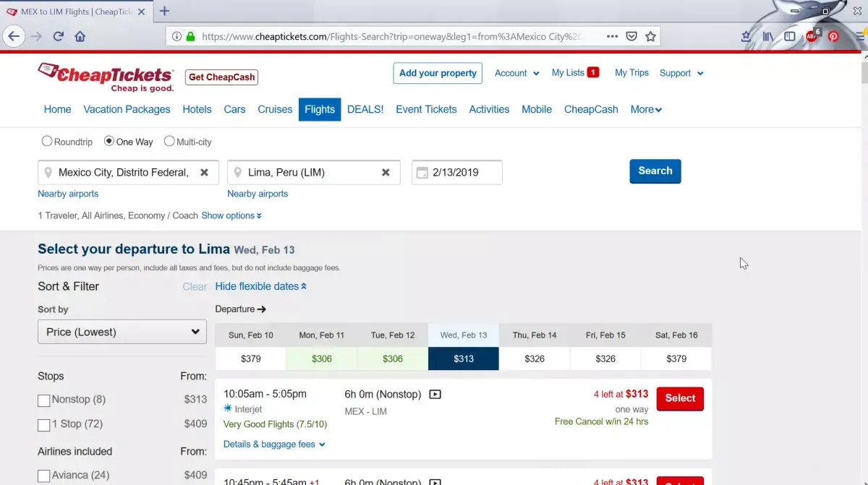
Task: Show site information icon in address bar
Action: 177,36
